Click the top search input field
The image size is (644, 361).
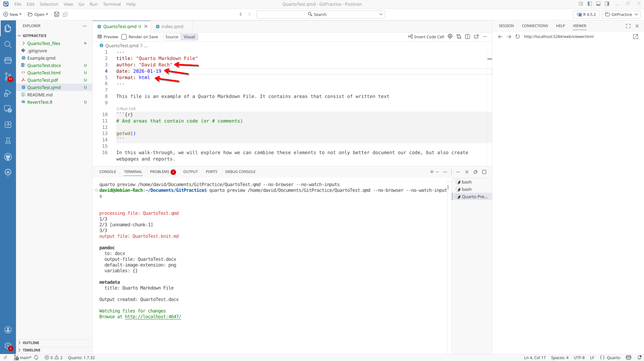[320, 14]
